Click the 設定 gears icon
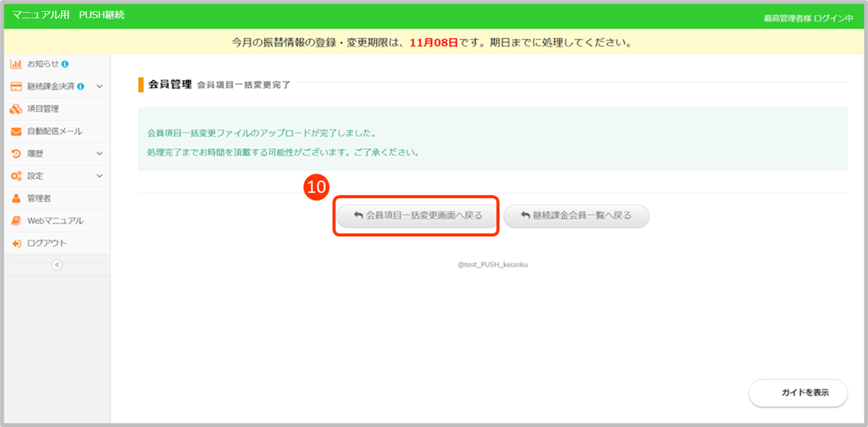The width and height of the screenshot is (868, 427). (16, 176)
